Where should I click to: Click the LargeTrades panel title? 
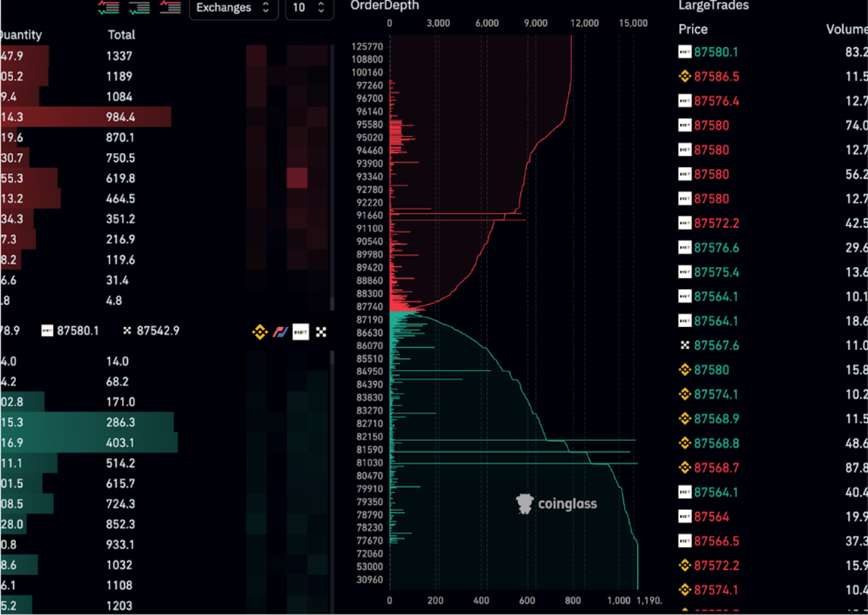tap(713, 5)
